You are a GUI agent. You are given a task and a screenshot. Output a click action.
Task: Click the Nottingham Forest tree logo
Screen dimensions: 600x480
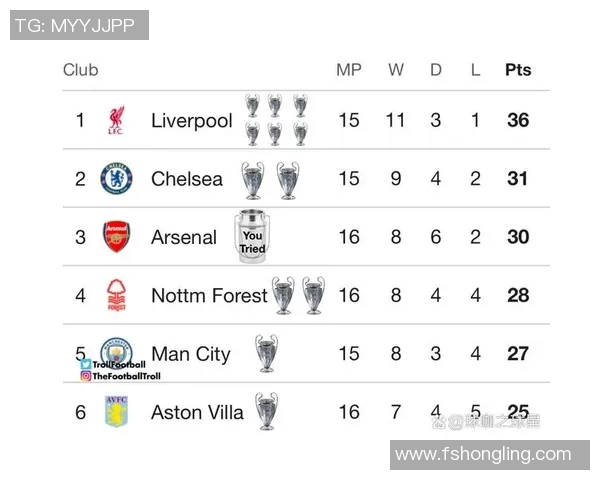[x=116, y=295]
